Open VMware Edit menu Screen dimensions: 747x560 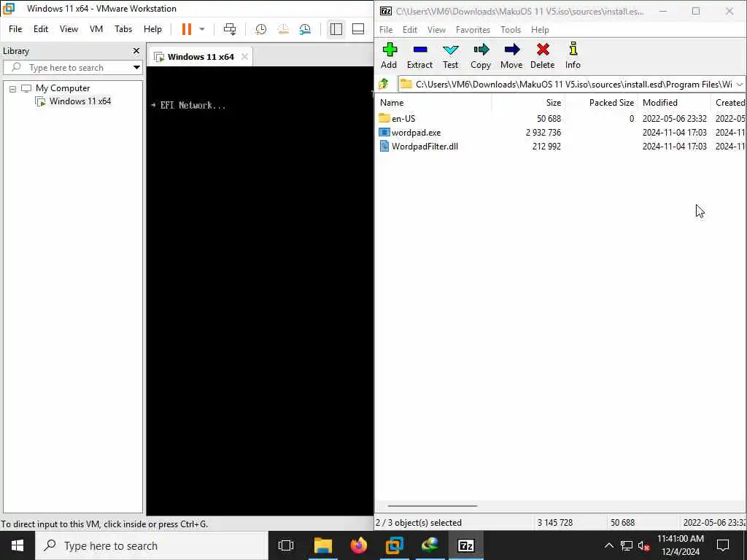point(41,29)
